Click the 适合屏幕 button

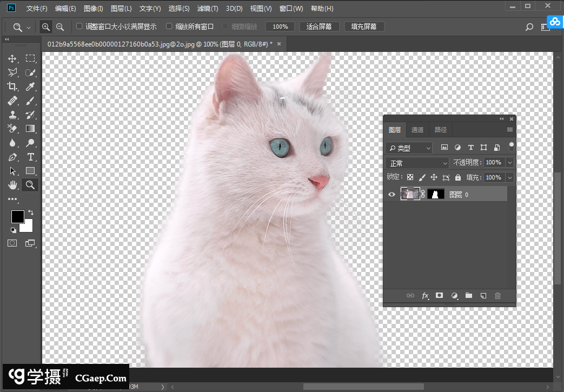pyautogui.click(x=319, y=26)
